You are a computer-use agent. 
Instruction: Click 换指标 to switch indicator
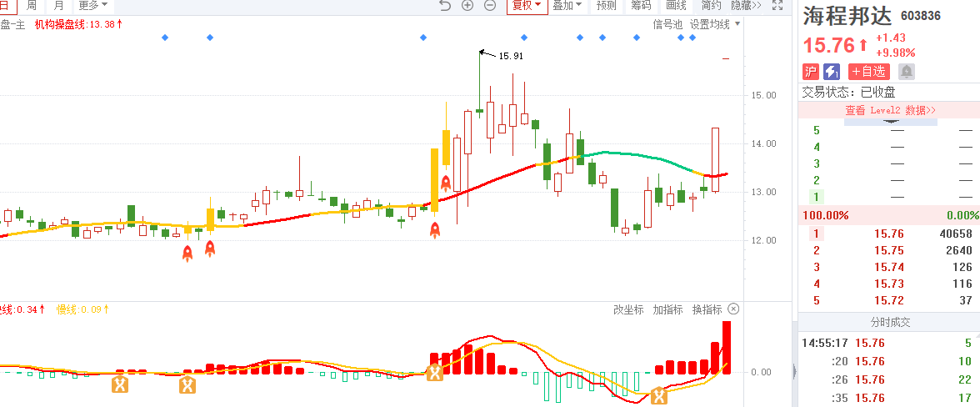pyautogui.click(x=707, y=309)
